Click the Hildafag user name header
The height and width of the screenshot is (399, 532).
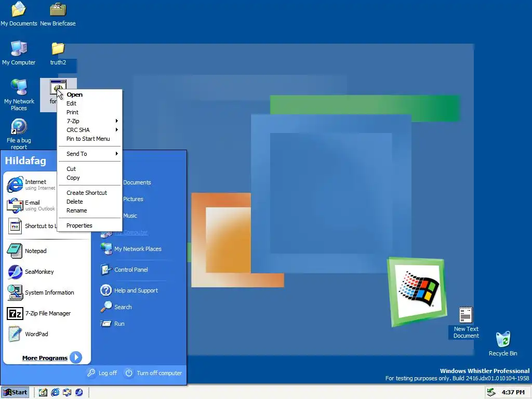pos(25,161)
